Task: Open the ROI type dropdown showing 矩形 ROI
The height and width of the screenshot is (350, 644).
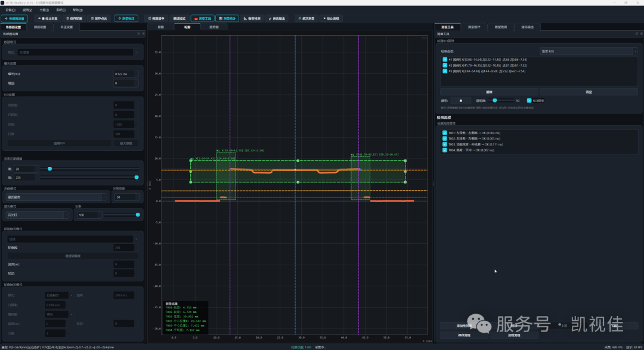Action: coord(588,51)
